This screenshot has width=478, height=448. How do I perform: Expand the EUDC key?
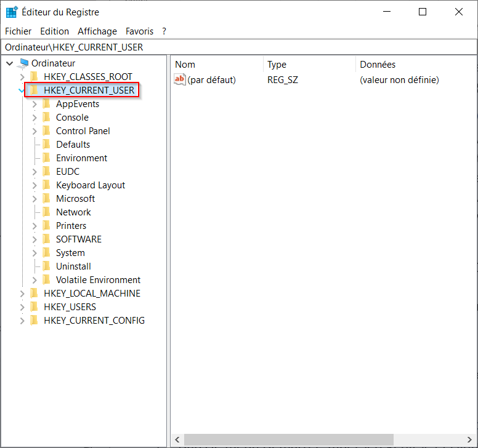coord(34,172)
